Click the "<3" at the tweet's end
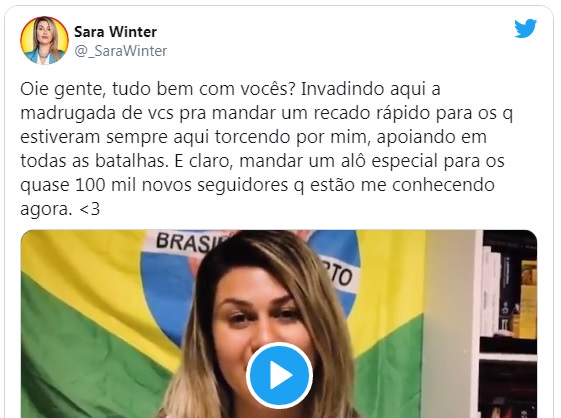Viewport: 561px width, 418px height. [89, 209]
